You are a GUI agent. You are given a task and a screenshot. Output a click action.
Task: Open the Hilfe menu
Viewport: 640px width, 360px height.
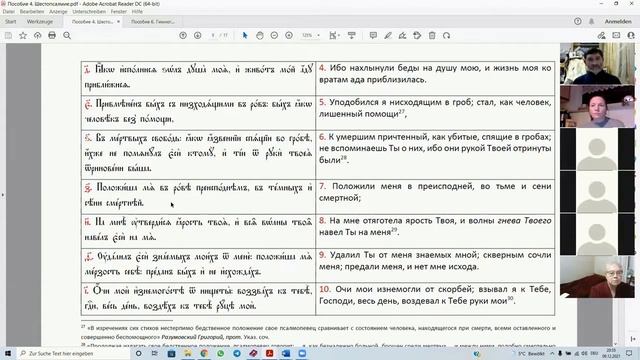click(x=137, y=11)
